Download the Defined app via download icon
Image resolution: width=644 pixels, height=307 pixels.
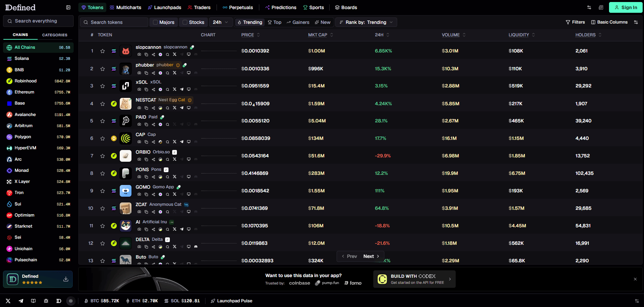point(66,279)
